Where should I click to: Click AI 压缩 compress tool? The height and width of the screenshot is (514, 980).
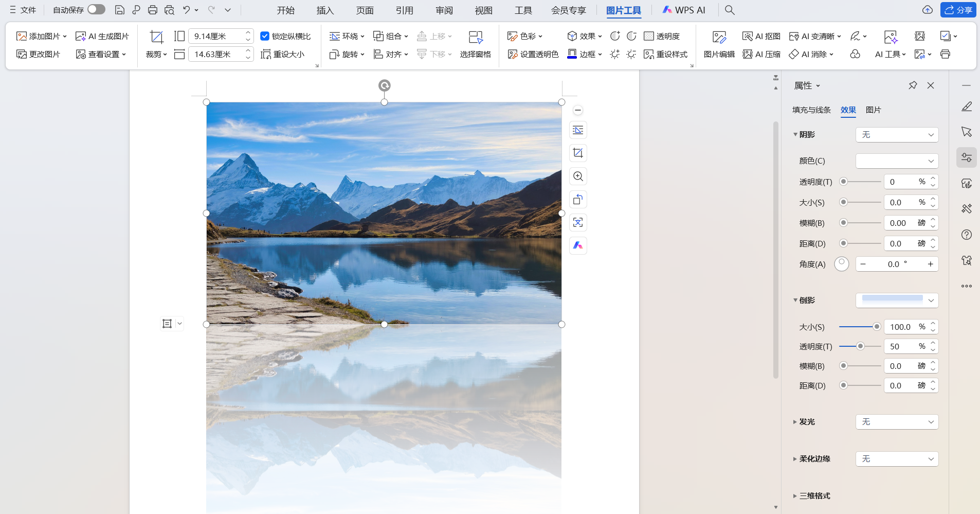click(x=761, y=55)
